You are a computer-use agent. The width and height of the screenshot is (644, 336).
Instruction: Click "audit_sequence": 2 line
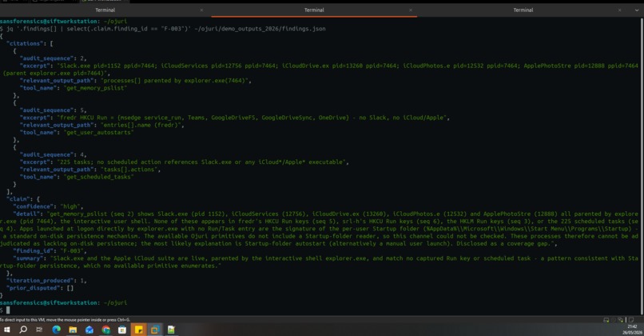[54, 58]
